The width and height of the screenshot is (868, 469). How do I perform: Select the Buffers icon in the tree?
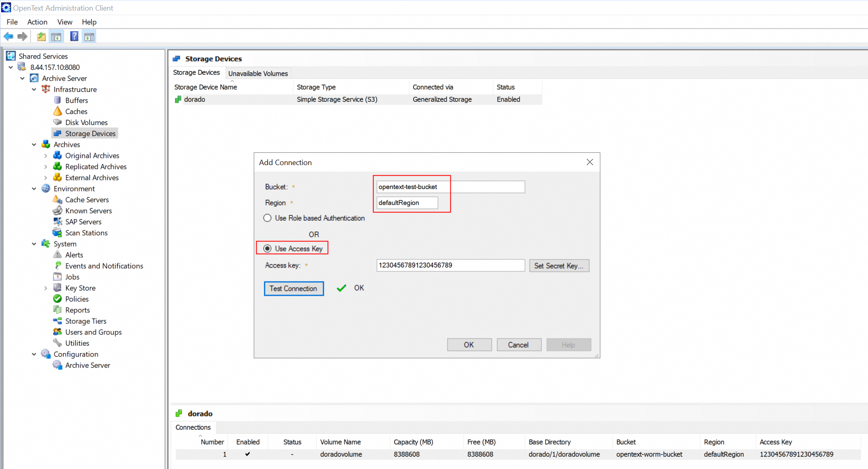pyautogui.click(x=58, y=100)
